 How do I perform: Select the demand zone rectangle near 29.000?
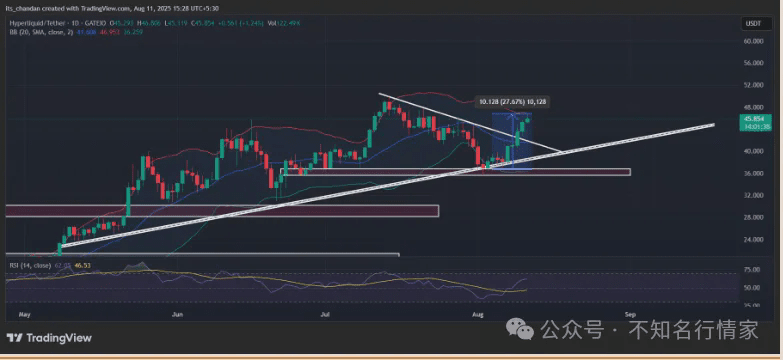click(222, 211)
